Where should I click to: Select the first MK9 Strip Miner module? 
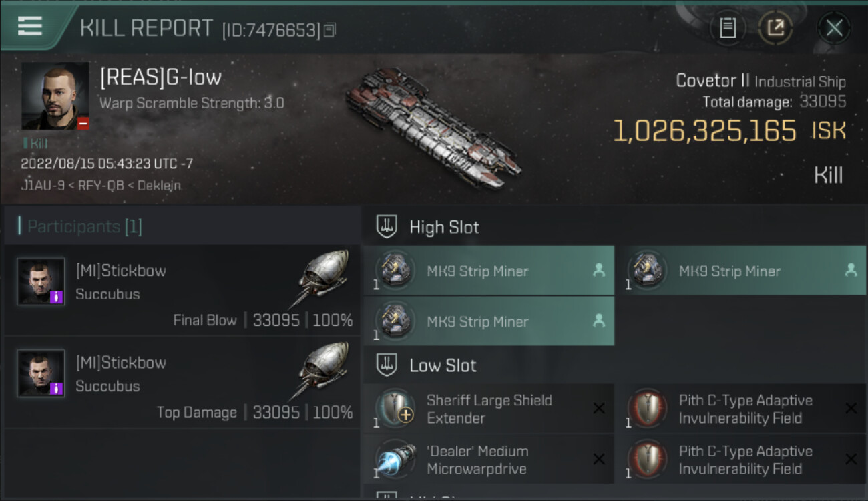click(489, 271)
